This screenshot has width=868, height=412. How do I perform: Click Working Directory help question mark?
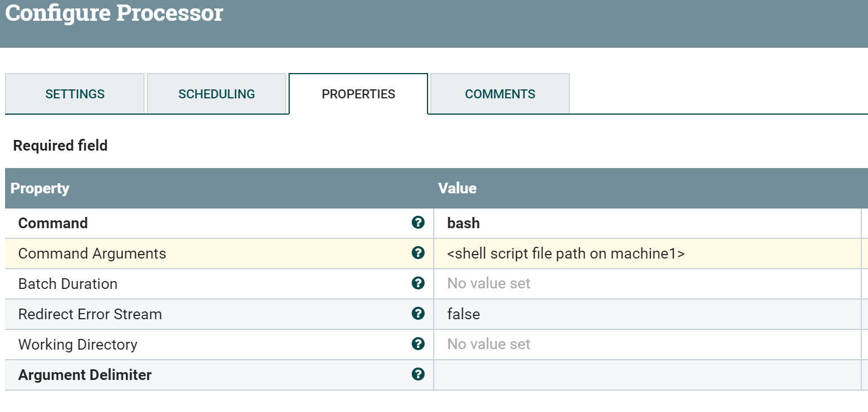click(x=418, y=344)
